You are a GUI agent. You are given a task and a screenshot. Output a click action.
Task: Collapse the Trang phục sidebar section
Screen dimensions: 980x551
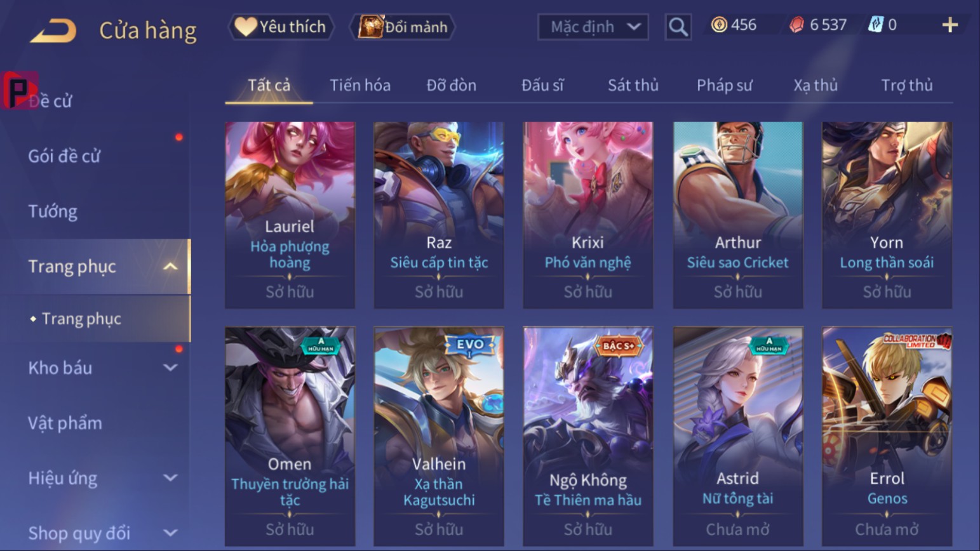click(x=170, y=267)
